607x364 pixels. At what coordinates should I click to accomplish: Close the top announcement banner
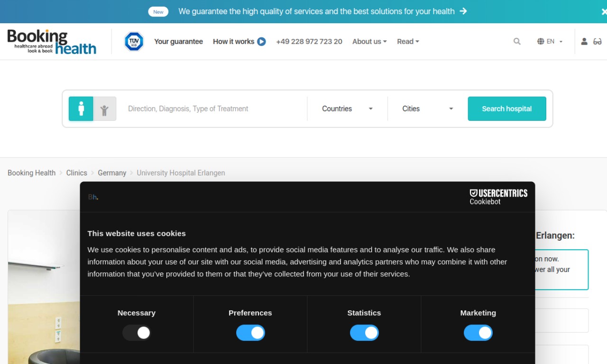pos(604,11)
